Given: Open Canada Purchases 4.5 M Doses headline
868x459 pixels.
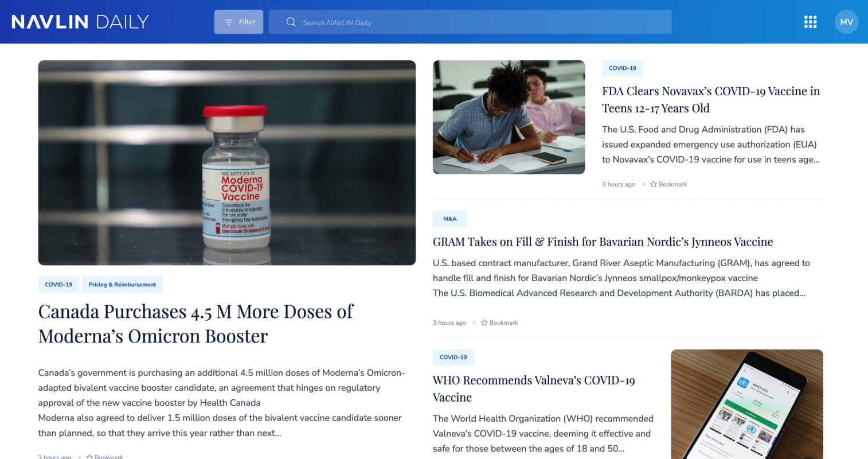Looking at the screenshot, I should [196, 324].
